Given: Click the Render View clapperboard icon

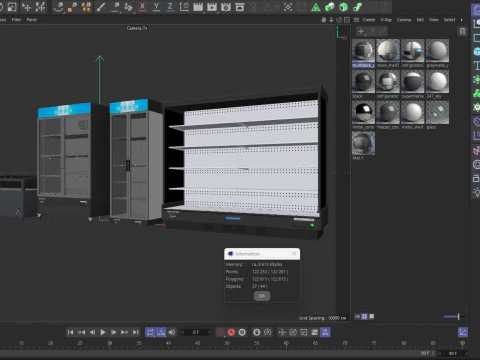Looking at the screenshot, I should tap(198, 7).
